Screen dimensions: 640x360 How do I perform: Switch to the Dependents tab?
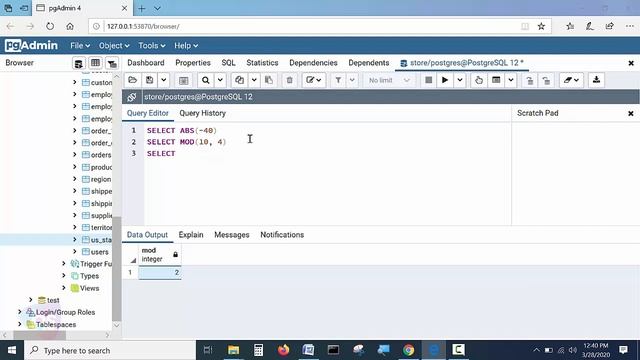click(369, 63)
